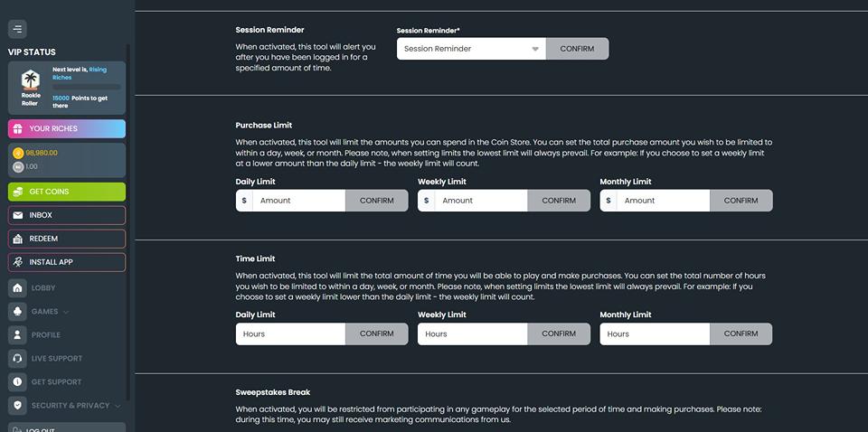Click the Security & Privacy shield icon
This screenshot has height=432, width=868.
click(17, 406)
